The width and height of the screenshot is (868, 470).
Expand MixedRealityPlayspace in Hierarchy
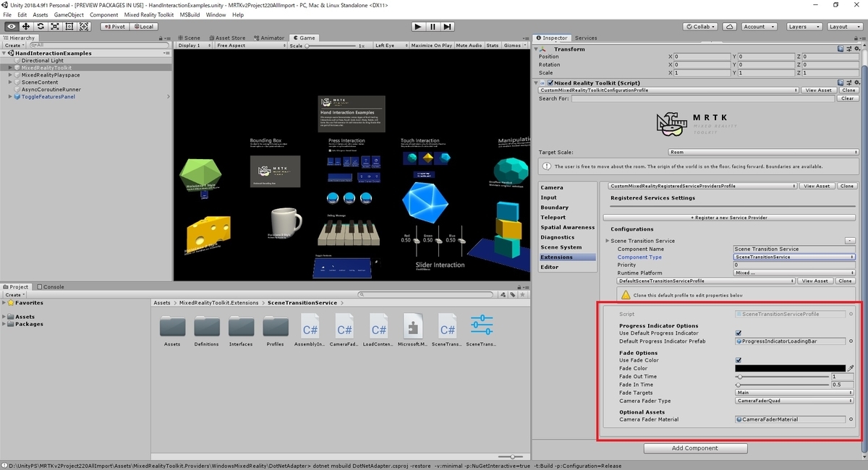(x=10, y=75)
